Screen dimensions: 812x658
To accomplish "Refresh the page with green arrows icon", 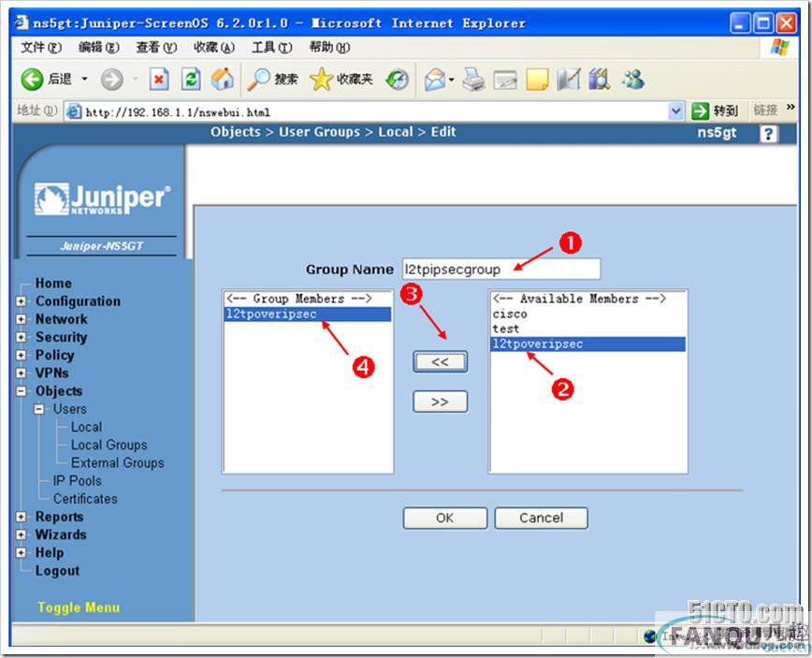I will 191,80.
